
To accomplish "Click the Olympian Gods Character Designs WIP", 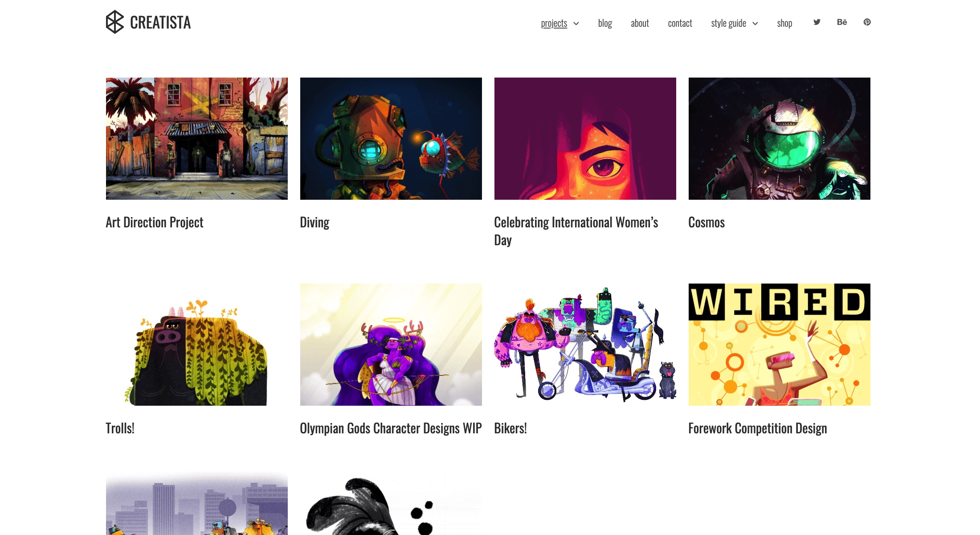I will (x=390, y=428).
